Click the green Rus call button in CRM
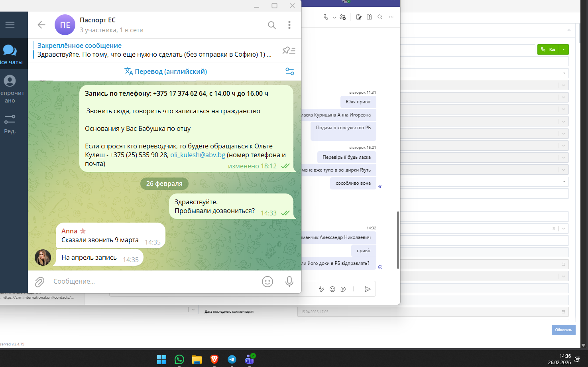The height and width of the screenshot is (367, 588). pyautogui.click(x=548, y=49)
